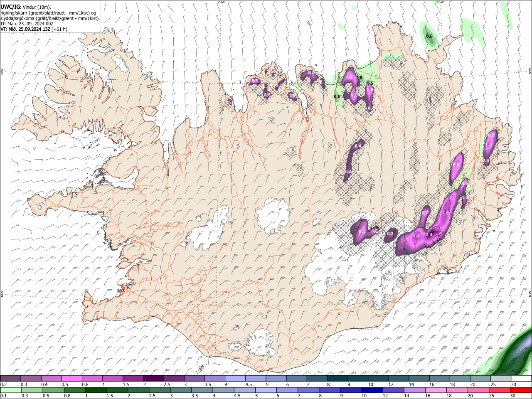Select the bright pink 0.5 swatch in the top legend row
532x399 pixels.
[72, 378]
